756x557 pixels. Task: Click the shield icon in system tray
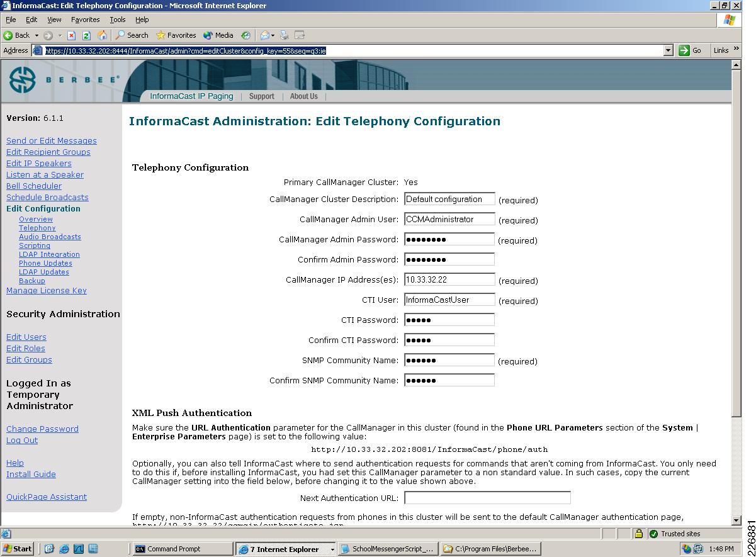[x=686, y=549]
